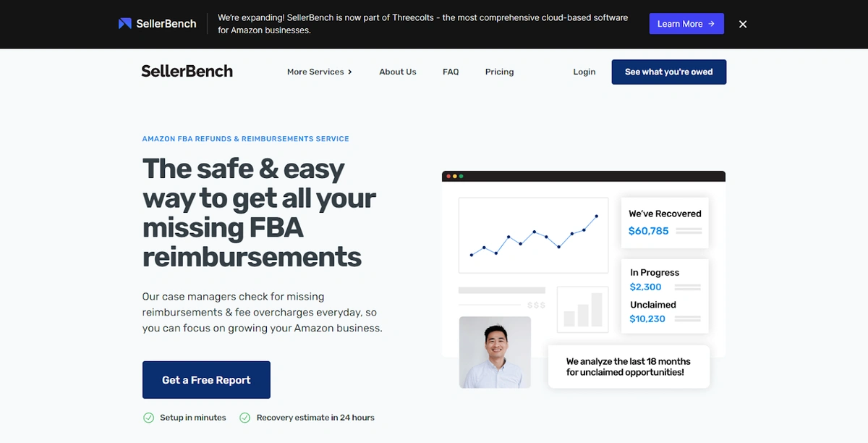The height and width of the screenshot is (443, 868).
Task: Click the Get a Free Report button
Action: tap(206, 380)
